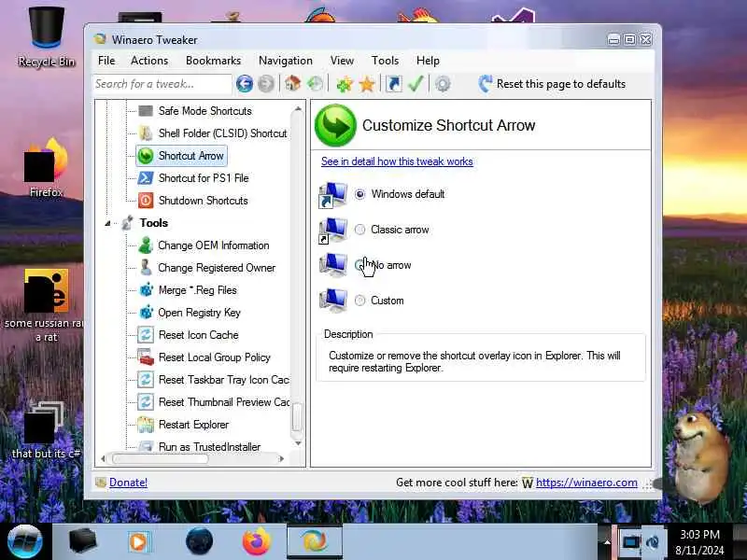747x560 pixels.
Task: Select the Custom radio button
Action: pos(360,301)
